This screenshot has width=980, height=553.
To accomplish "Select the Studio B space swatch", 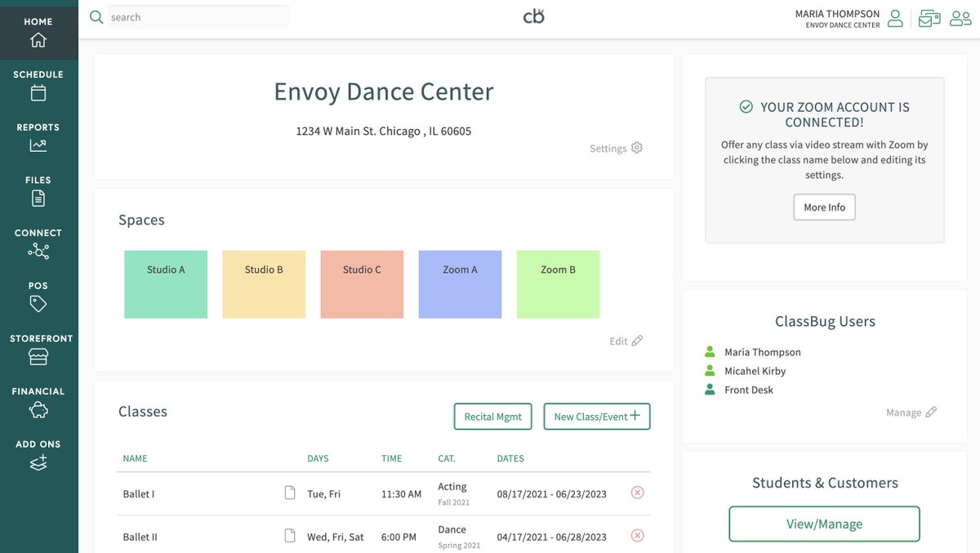I will (264, 284).
